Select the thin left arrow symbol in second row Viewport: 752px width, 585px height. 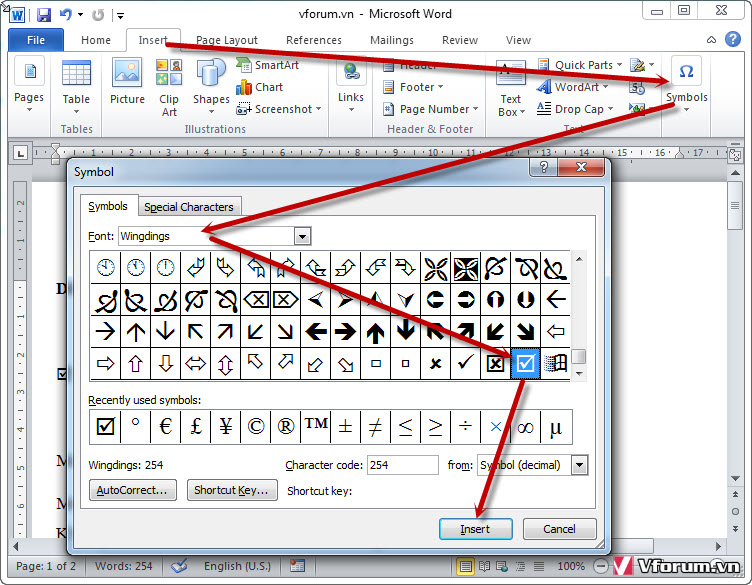[555, 300]
